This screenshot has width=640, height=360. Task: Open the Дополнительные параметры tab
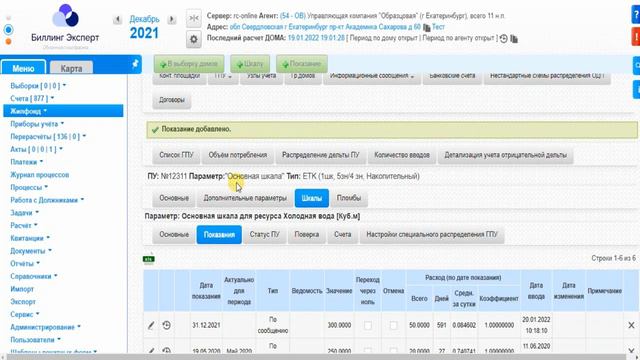245,198
